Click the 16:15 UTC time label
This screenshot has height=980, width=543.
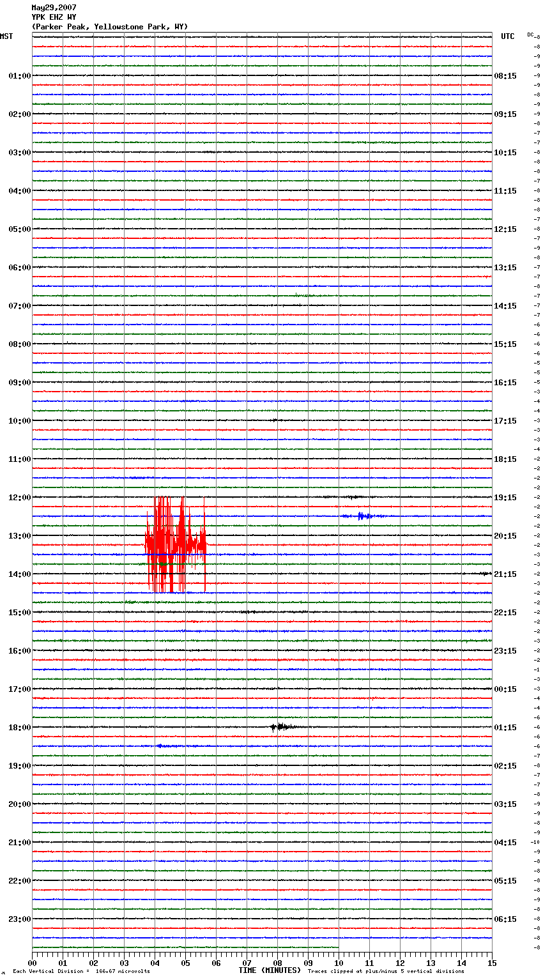click(x=505, y=383)
